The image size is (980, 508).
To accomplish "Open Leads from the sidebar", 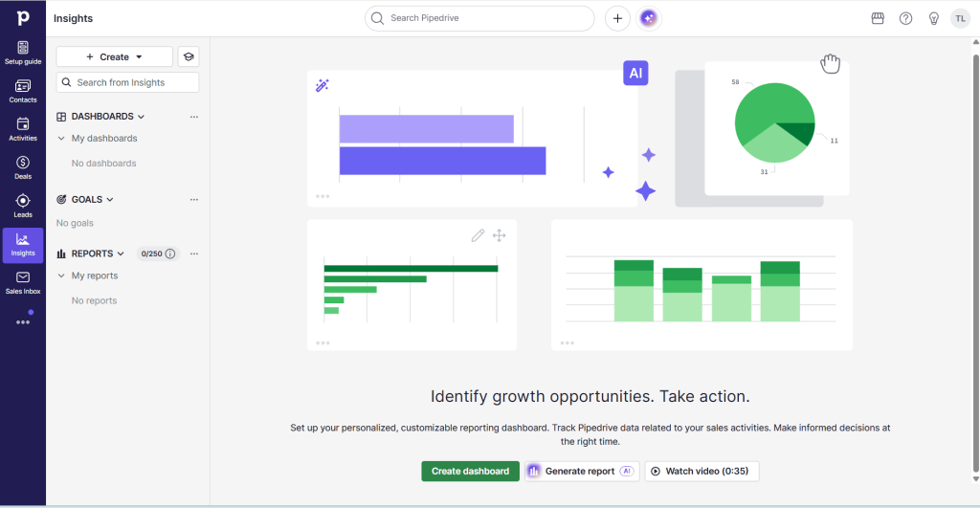I will pyautogui.click(x=23, y=206).
